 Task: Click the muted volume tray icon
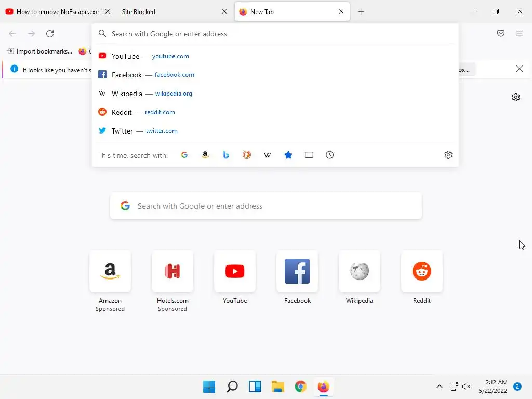(466, 387)
